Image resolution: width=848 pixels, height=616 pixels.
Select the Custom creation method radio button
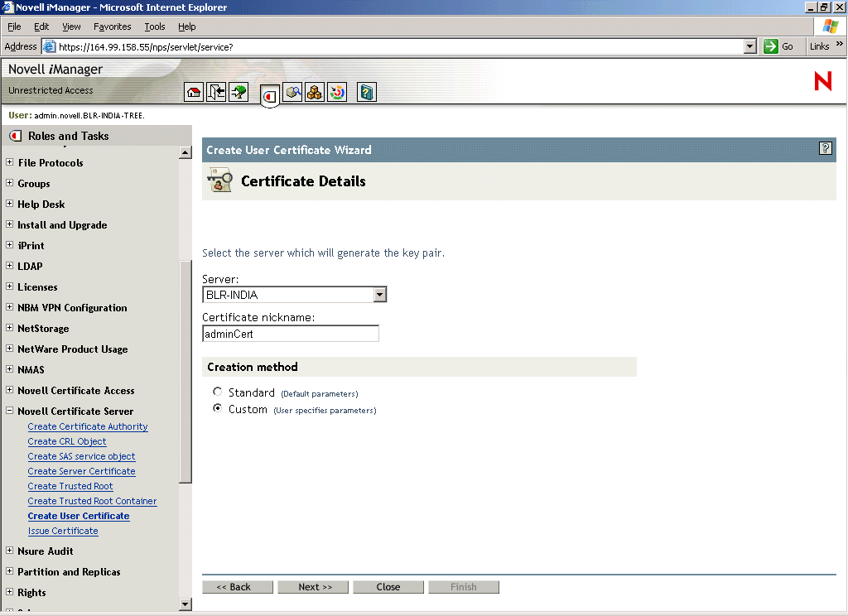(x=218, y=408)
